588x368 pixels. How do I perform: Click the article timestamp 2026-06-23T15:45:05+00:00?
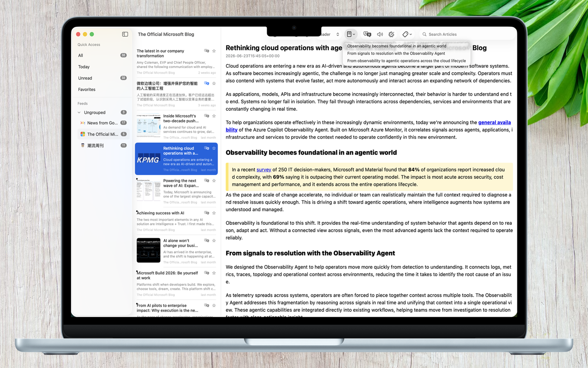(x=252, y=56)
